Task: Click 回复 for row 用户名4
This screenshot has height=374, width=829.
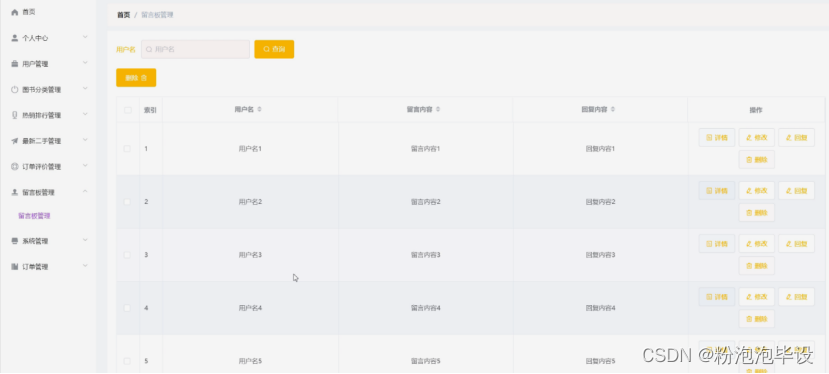Action: point(796,297)
